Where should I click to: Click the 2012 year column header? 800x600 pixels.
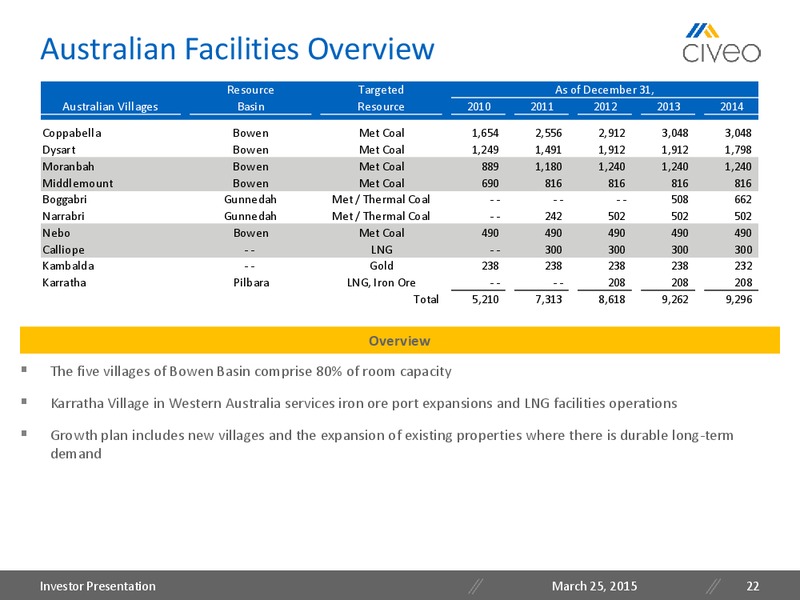(605, 106)
